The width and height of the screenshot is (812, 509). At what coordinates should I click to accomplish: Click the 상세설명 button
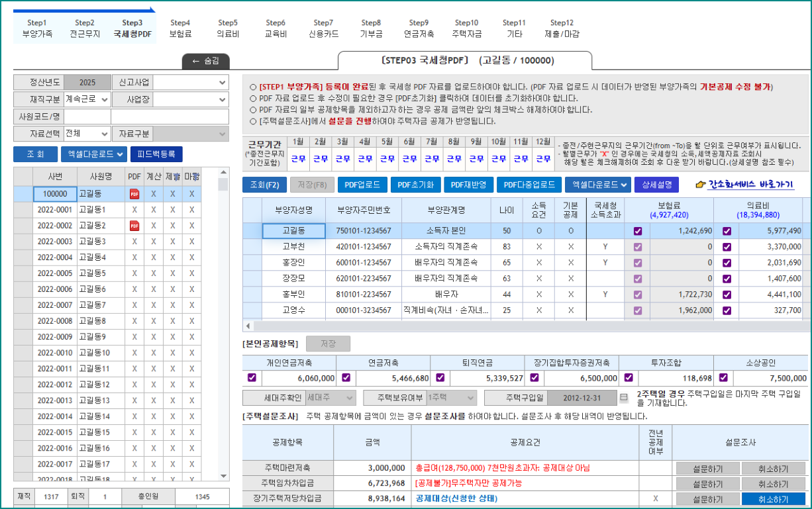(x=656, y=185)
